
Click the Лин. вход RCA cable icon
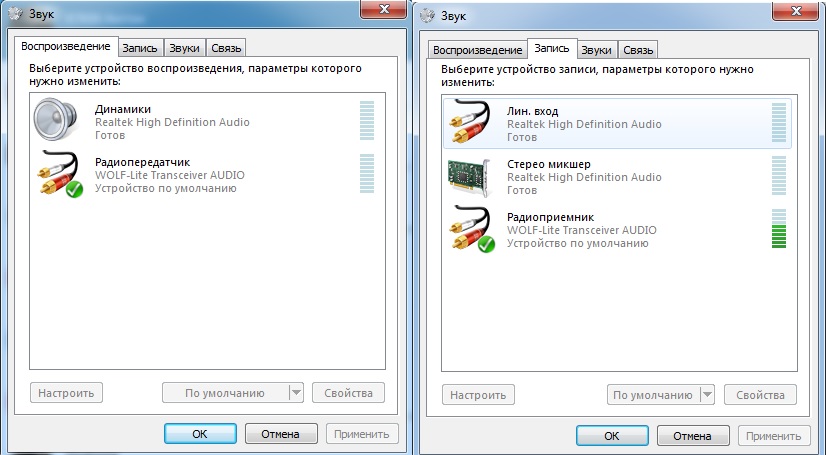coord(471,124)
